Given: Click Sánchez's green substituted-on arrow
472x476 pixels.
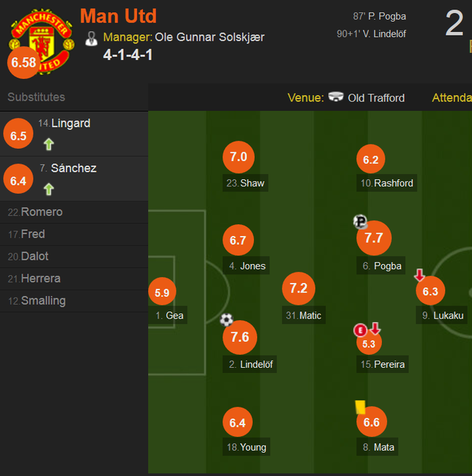Looking at the screenshot, I should tap(49, 189).
